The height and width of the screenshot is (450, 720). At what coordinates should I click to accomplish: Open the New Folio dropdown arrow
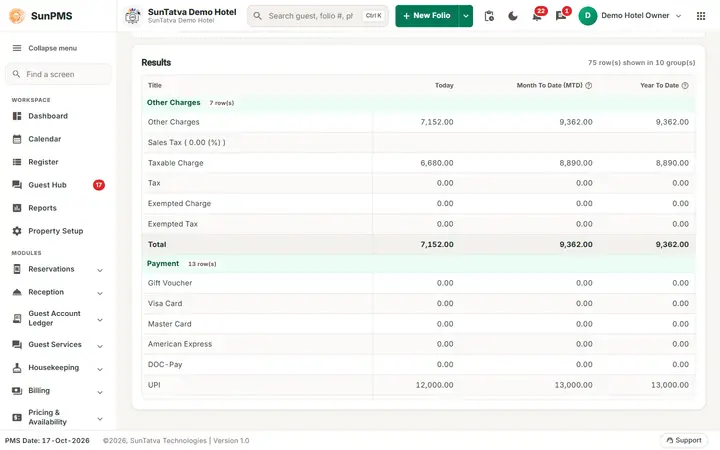(466, 16)
